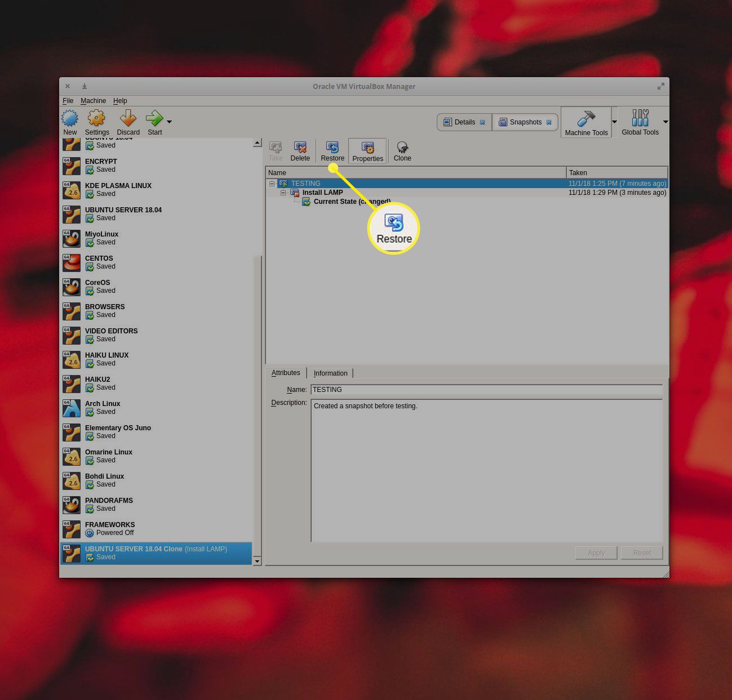
Task: Switch to the Attributes tab
Action: pos(286,373)
